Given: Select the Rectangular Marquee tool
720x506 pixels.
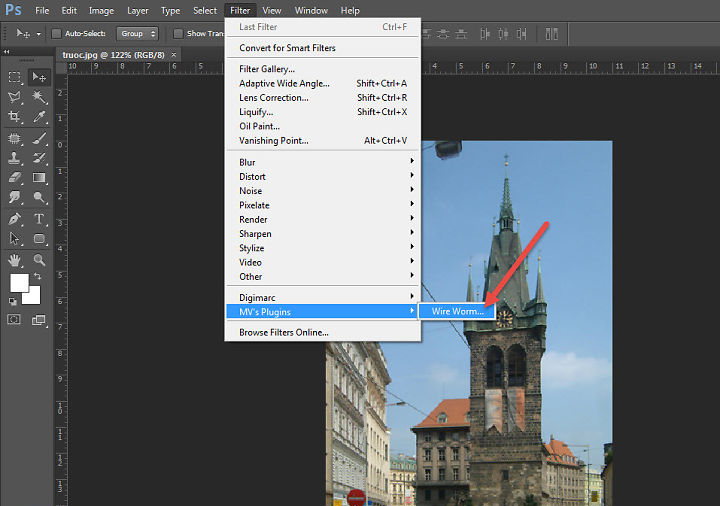Looking at the screenshot, I should (x=15, y=77).
